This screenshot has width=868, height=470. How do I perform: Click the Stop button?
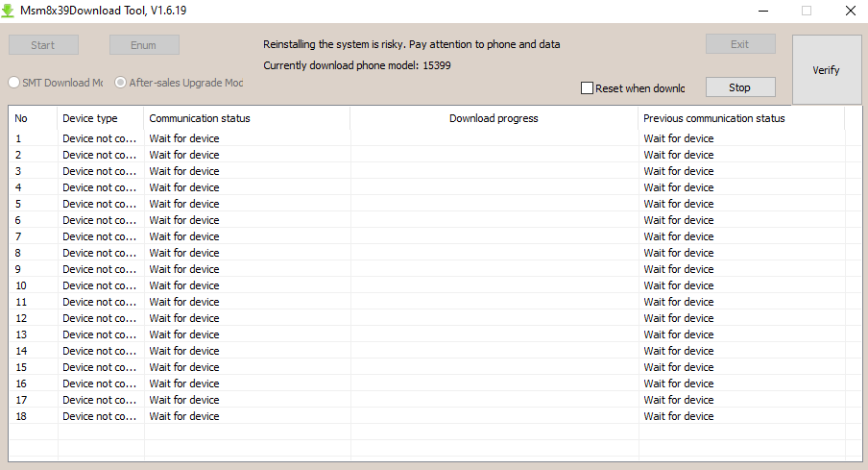[740, 87]
